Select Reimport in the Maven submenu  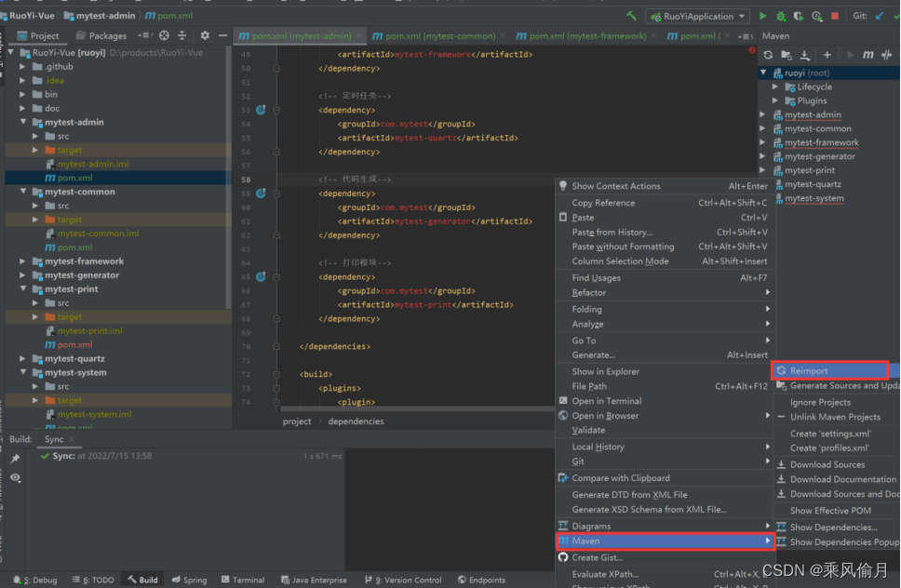coord(809,370)
